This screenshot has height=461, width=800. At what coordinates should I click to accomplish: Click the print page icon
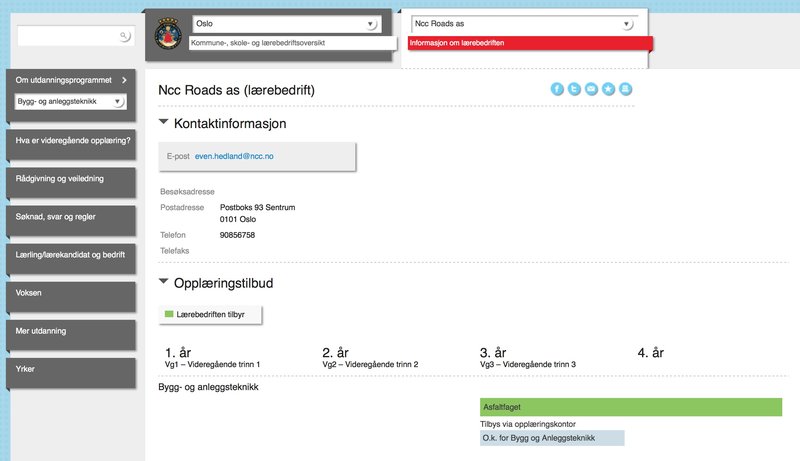626,89
